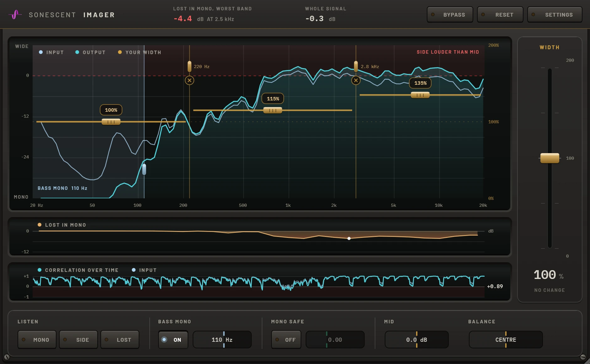Click the low band 100% width handle

tap(111, 122)
